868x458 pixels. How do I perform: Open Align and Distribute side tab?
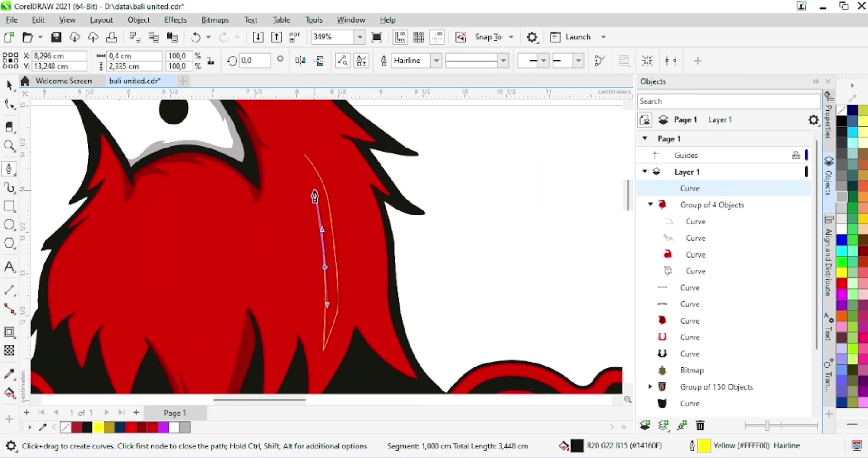click(829, 256)
